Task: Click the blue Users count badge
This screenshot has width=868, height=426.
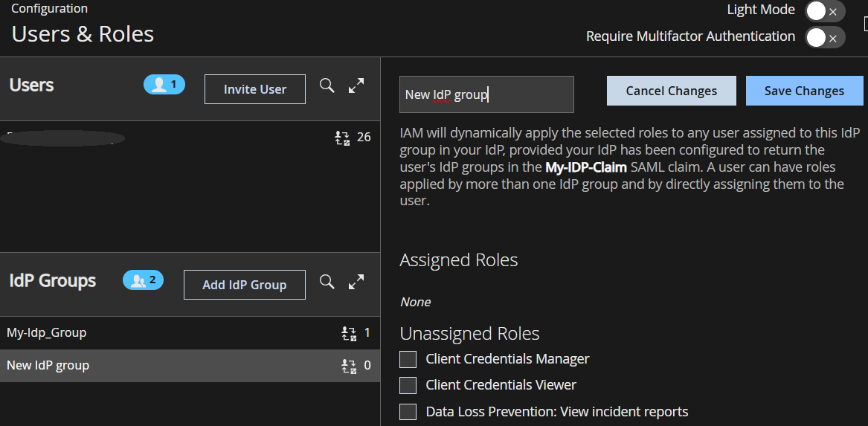Action: click(164, 85)
